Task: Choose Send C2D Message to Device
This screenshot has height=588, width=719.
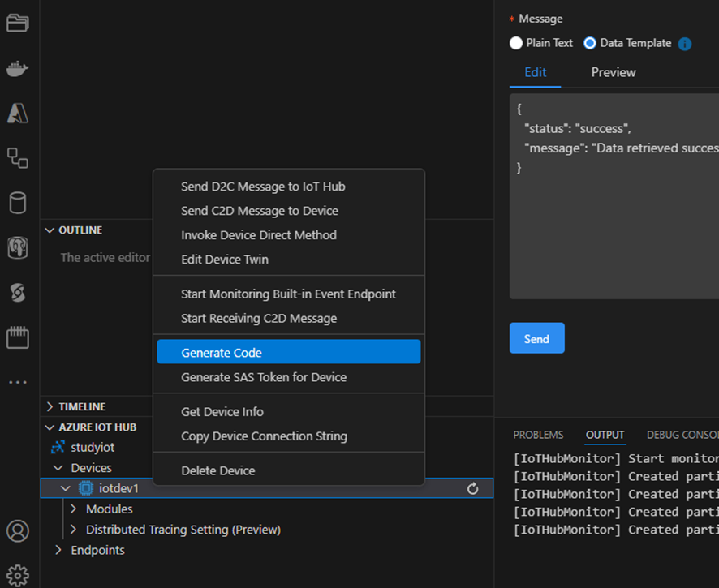Action: [288, 211]
